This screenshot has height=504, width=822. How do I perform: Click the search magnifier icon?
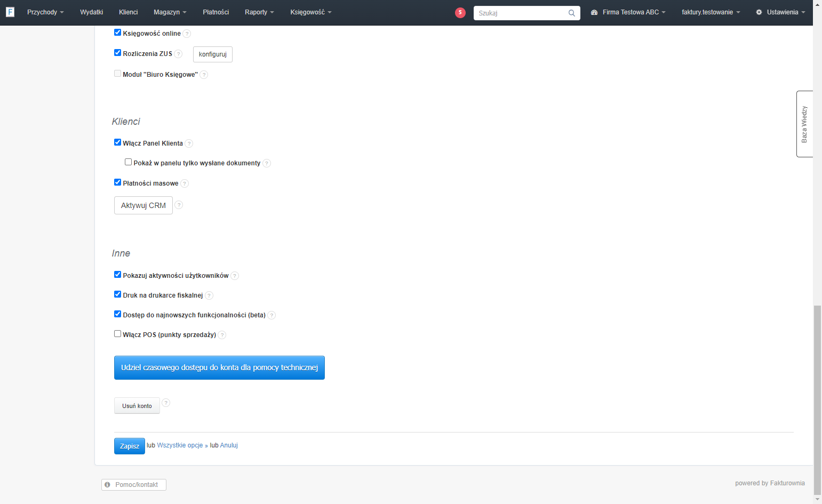tap(572, 13)
